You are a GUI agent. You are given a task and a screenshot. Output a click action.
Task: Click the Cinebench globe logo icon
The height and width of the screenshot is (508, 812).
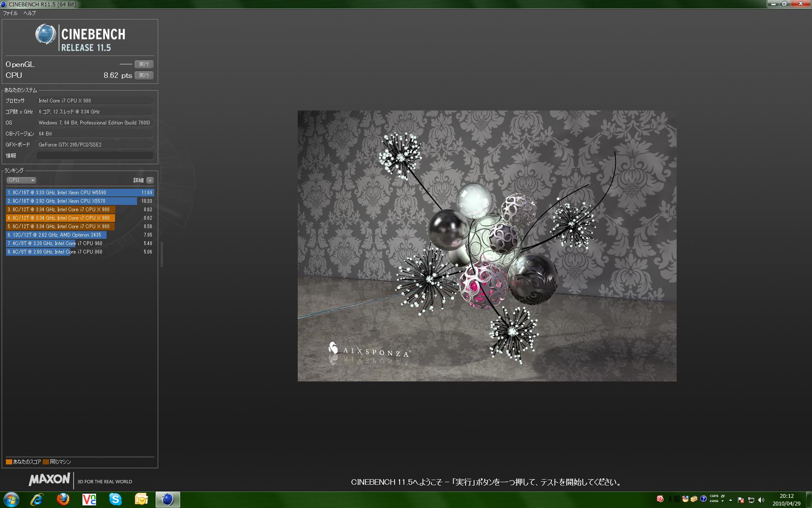[46, 34]
